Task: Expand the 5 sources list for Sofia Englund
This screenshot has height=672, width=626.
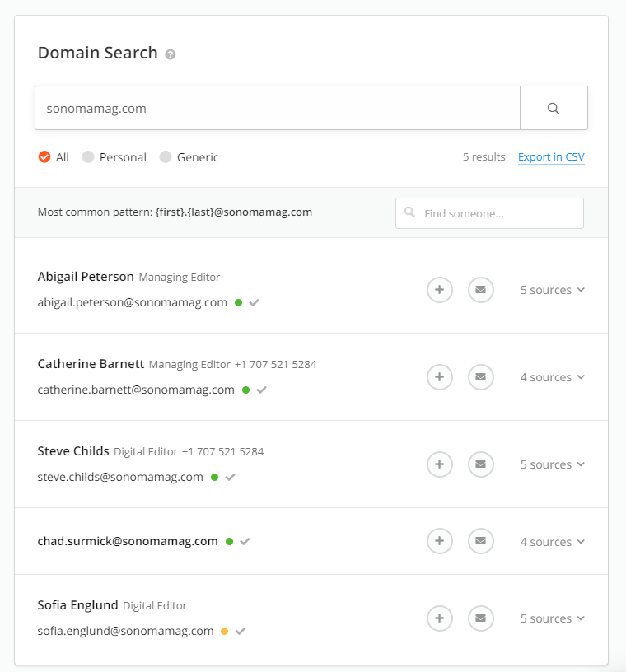Action: (x=552, y=618)
